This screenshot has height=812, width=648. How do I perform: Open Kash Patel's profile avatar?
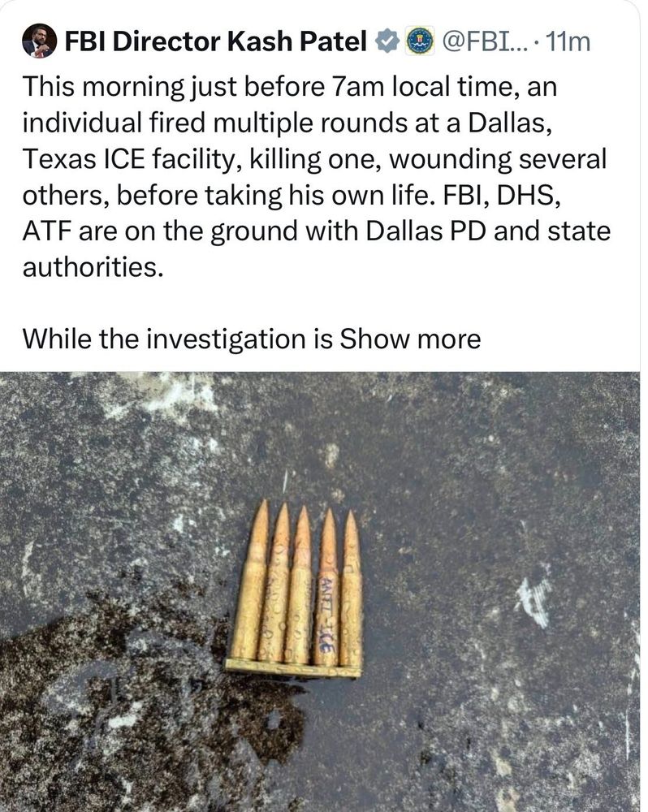click(39, 41)
